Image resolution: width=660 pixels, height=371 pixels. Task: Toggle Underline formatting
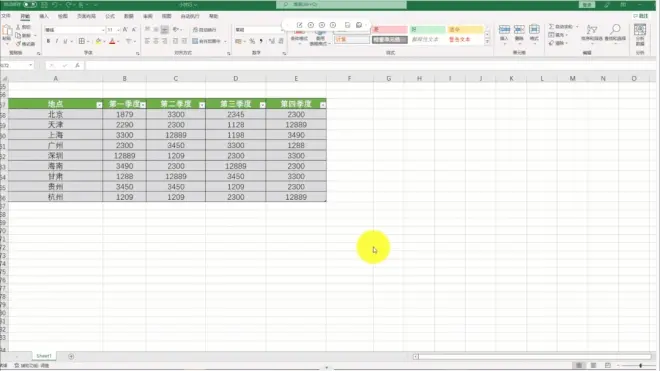[x=65, y=41]
